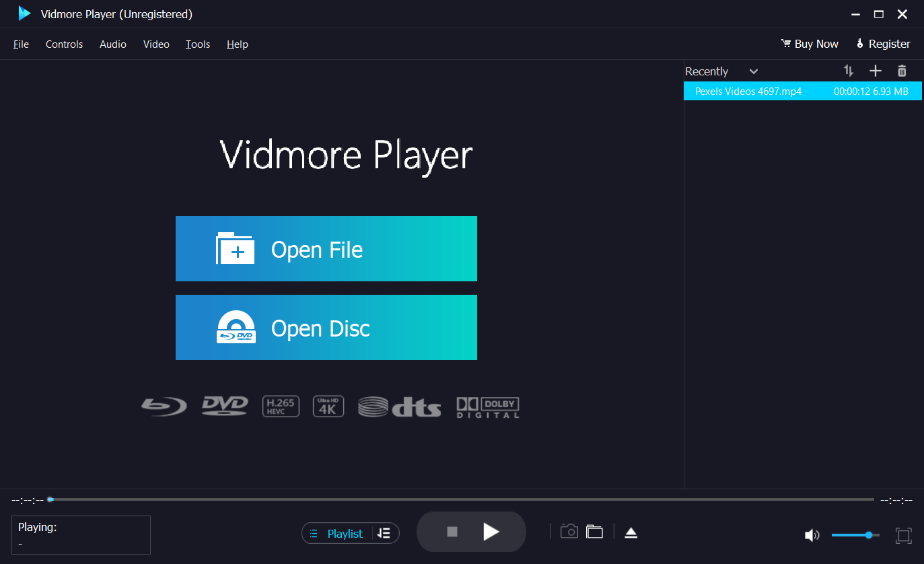924x564 pixels.
Task: Click the eject disc icon
Action: coord(631,533)
